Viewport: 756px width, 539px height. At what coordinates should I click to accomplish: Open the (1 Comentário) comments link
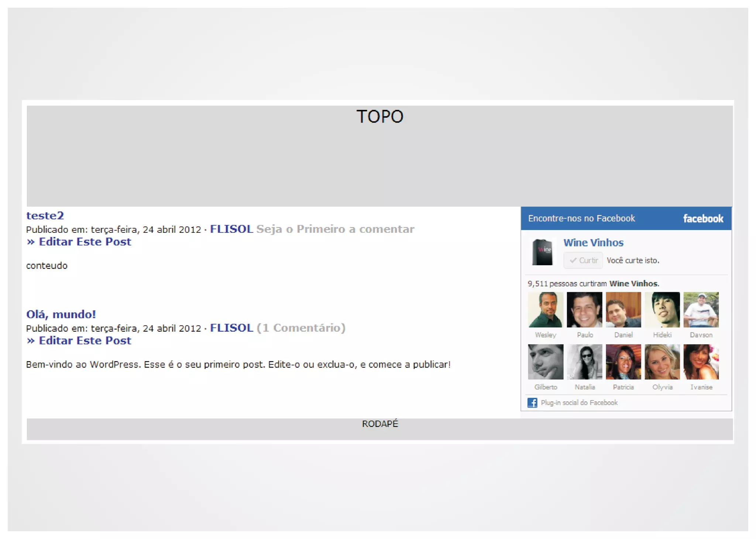tap(301, 328)
